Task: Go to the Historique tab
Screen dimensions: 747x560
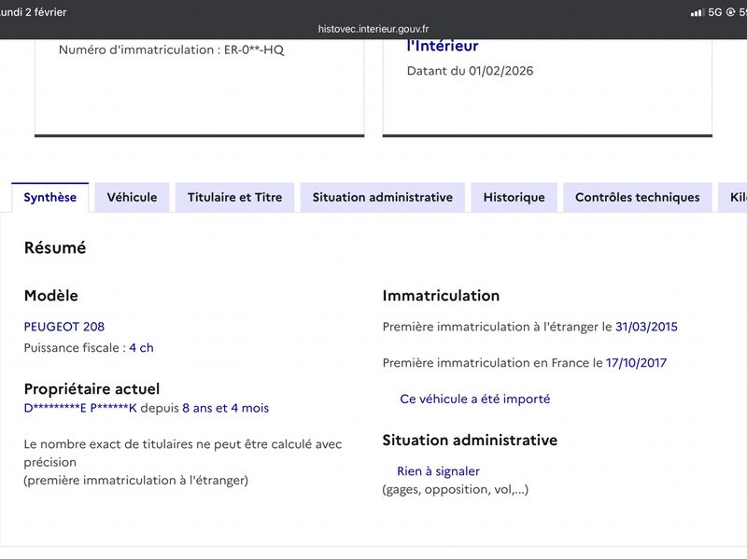Action: 514,197
